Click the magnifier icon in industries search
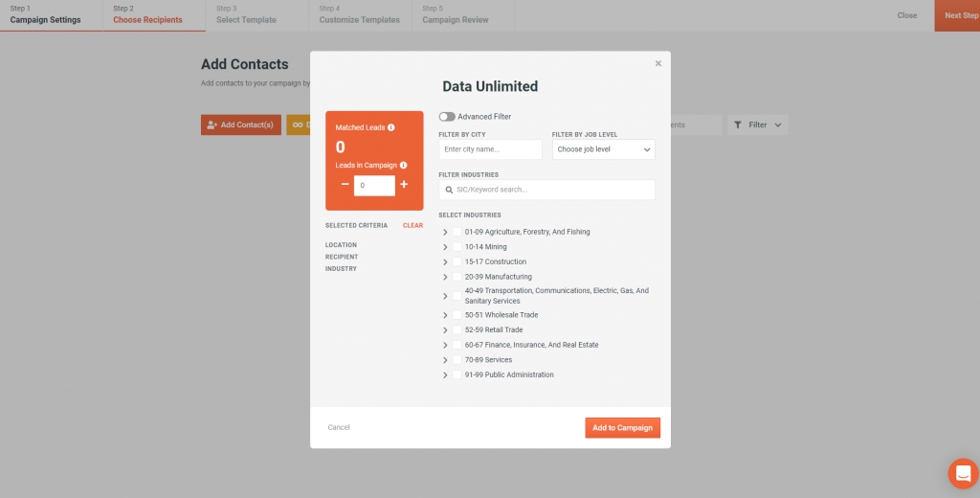Screen dimensions: 980x498 point(450,190)
